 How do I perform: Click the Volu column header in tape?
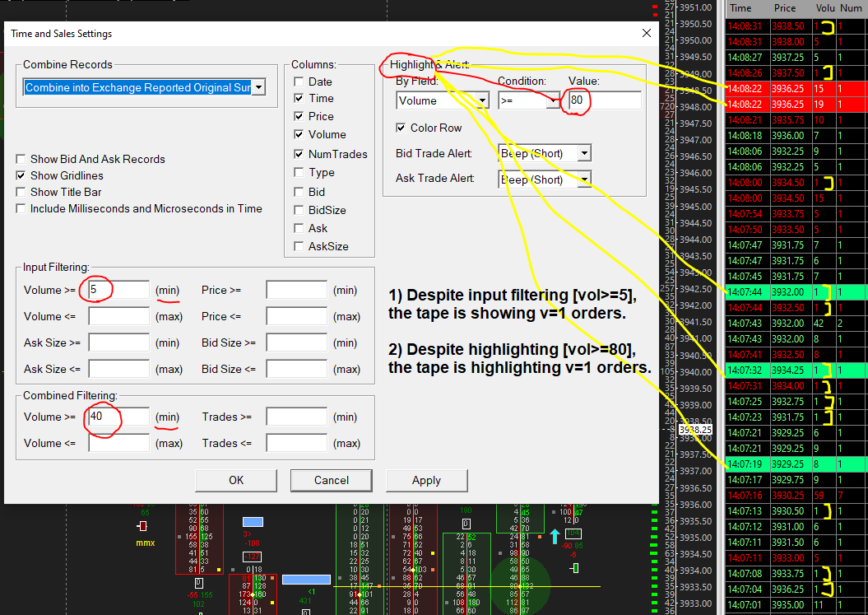[x=824, y=8]
